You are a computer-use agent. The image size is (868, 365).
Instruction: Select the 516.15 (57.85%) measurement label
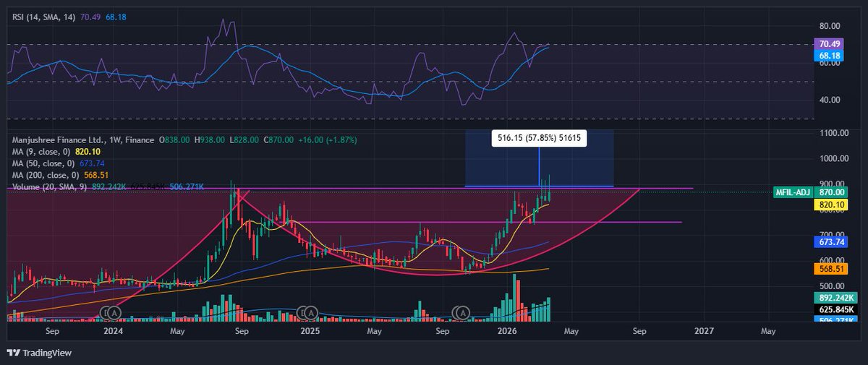[539, 137]
